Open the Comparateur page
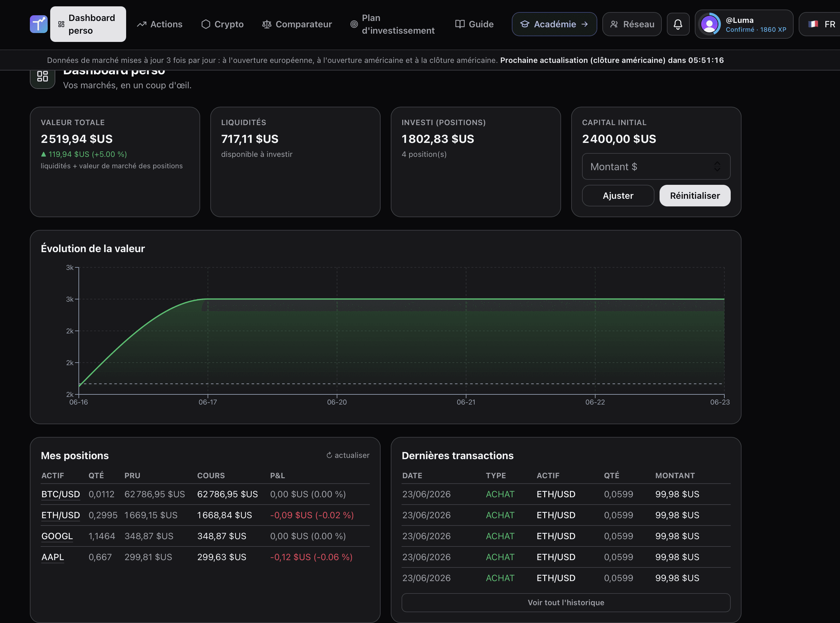This screenshot has width=840, height=623. (x=297, y=24)
